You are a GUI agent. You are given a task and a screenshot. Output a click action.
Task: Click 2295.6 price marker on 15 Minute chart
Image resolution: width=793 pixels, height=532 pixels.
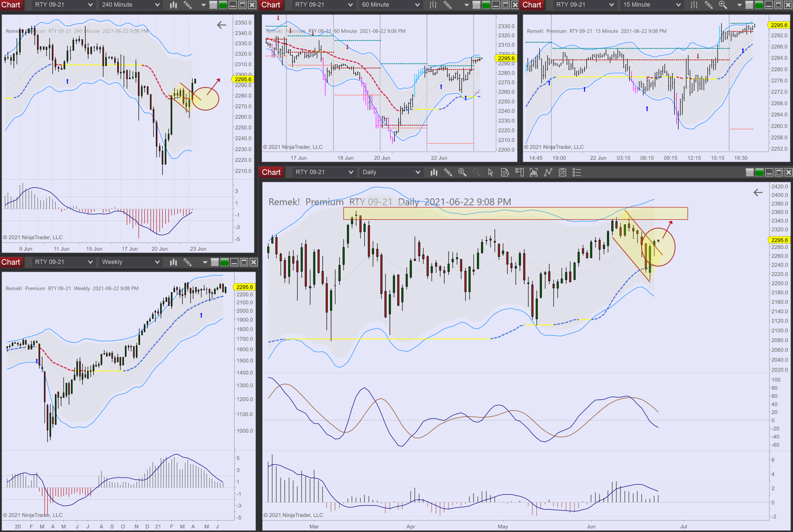point(779,25)
